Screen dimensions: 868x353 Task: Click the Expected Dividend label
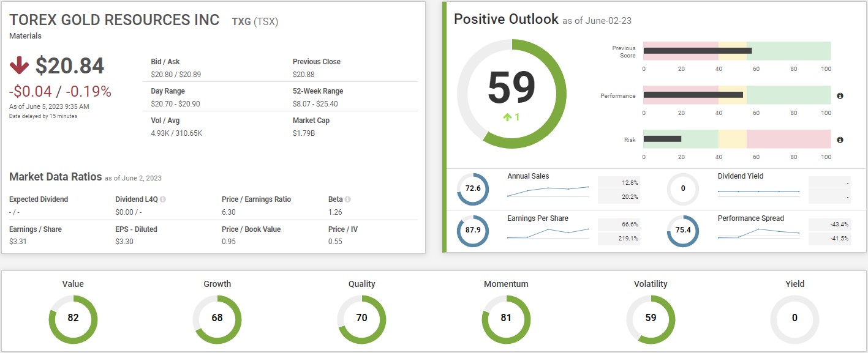(x=39, y=199)
